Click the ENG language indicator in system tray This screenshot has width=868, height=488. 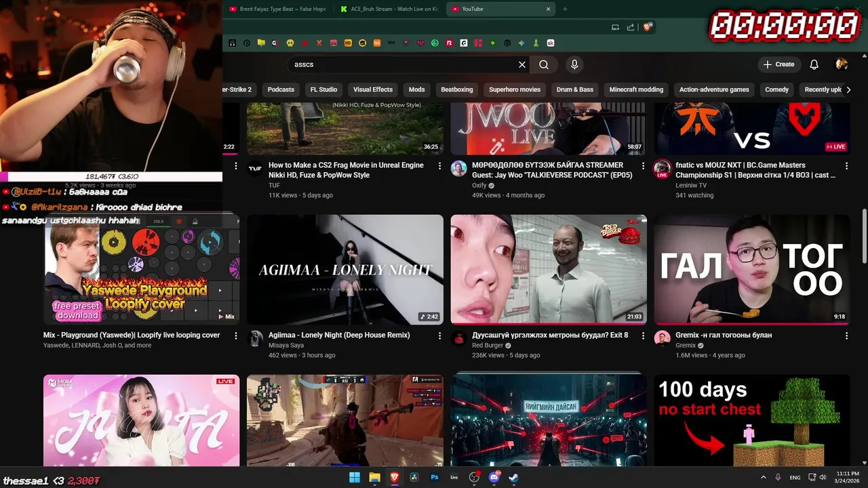click(x=795, y=477)
